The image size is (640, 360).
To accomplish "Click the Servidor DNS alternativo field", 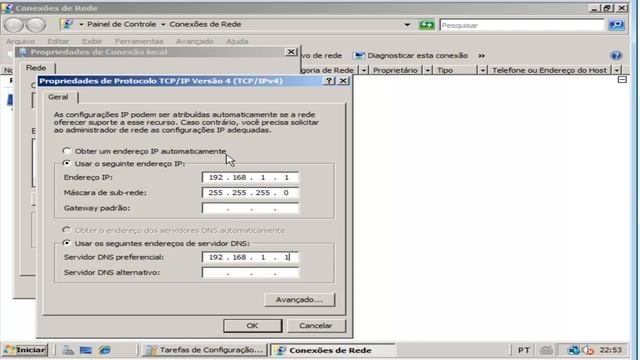I will (x=250, y=273).
